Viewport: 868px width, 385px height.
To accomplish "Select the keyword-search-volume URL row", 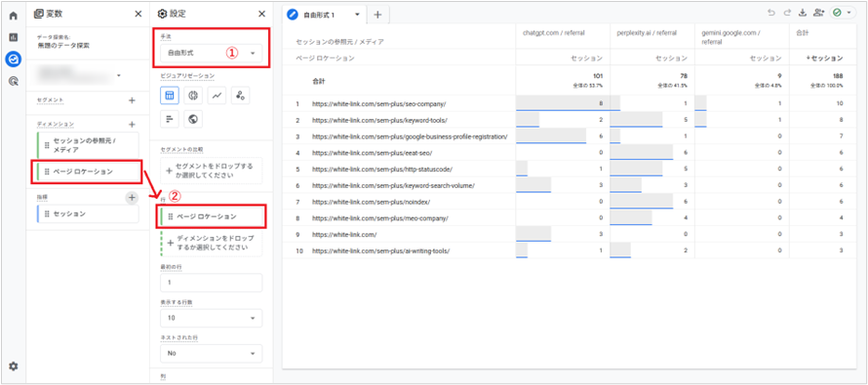I will point(393,185).
